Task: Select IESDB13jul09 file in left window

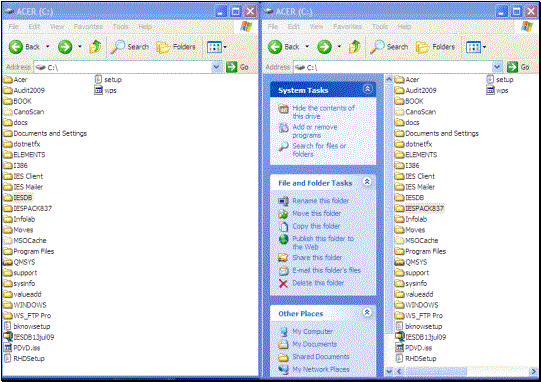Action: pos(29,337)
